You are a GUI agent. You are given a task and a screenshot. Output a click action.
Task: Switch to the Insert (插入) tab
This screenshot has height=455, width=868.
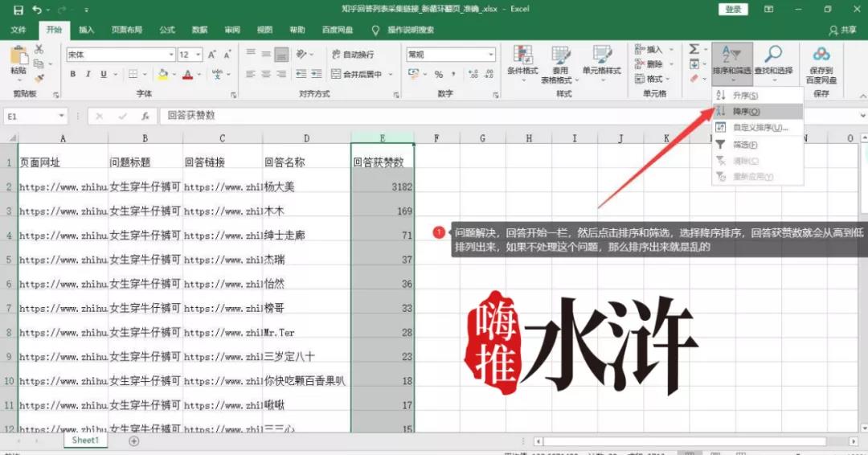tap(86, 30)
